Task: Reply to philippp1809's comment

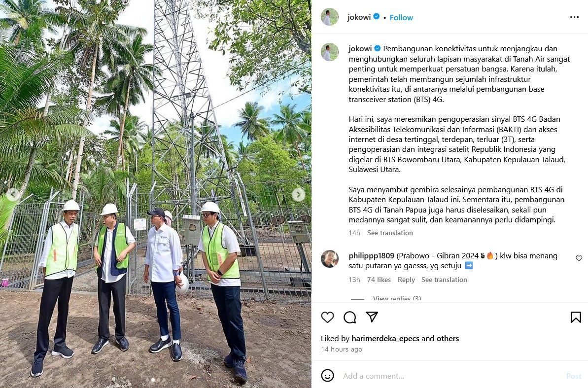Action: [406, 280]
